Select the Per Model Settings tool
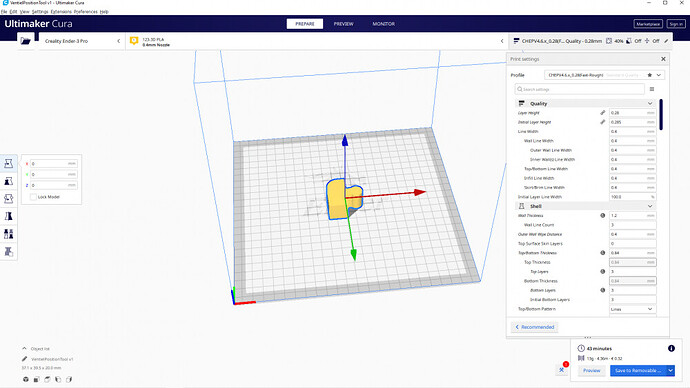Image resolution: width=690 pixels, height=388 pixels. click(x=8, y=234)
